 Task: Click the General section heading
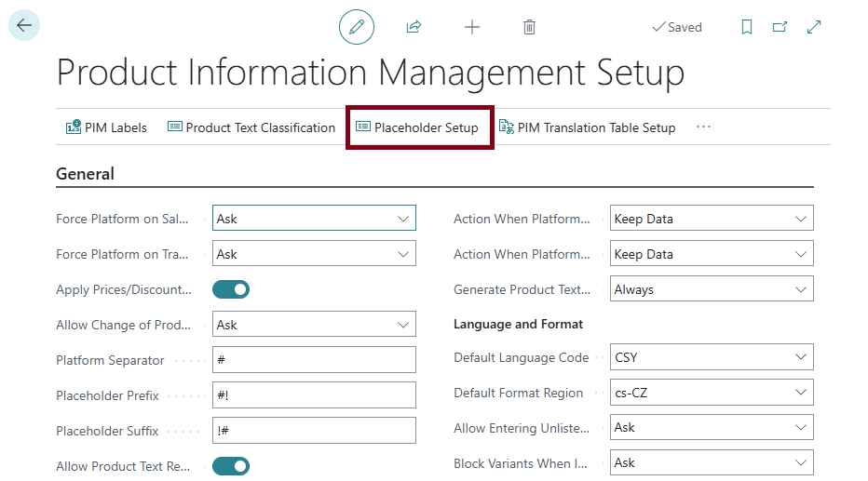point(86,174)
